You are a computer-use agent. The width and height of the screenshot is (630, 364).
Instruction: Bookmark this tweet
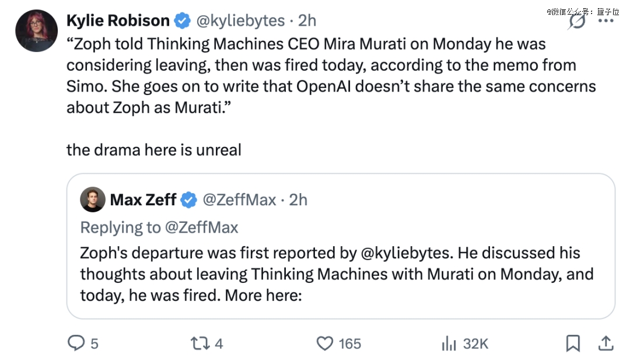573,344
